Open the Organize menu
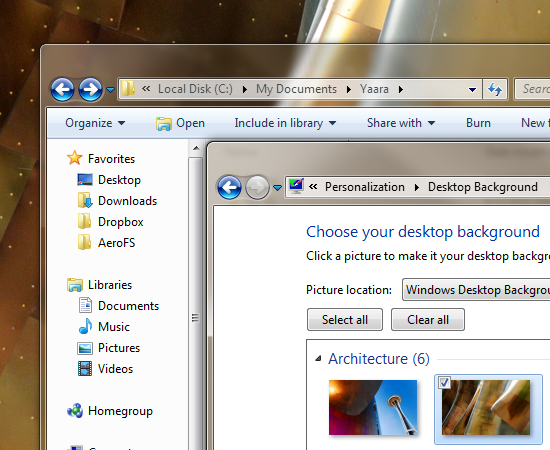Screen dimensions: 550x450 point(95,123)
